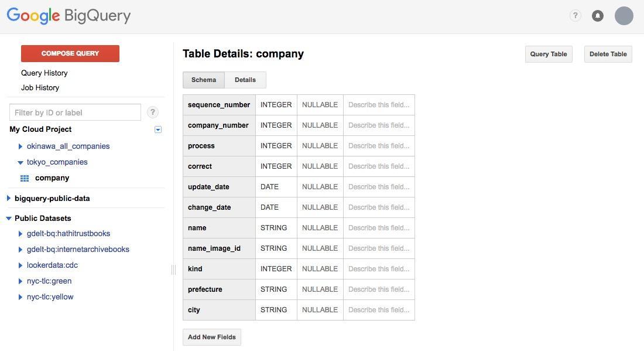
Task: Expand the nyc-tlc:green dataset
Action: 20,281
